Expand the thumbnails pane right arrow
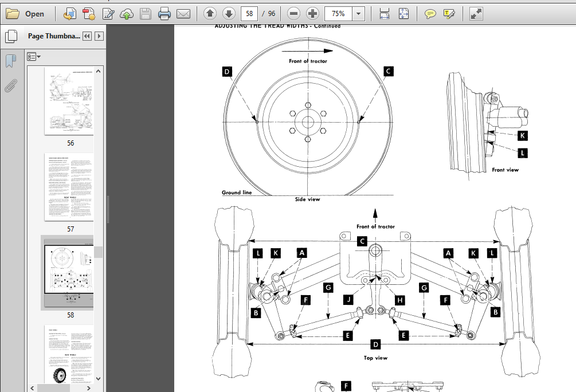The width and height of the screenshot is (576, 392). coord(99,36)
